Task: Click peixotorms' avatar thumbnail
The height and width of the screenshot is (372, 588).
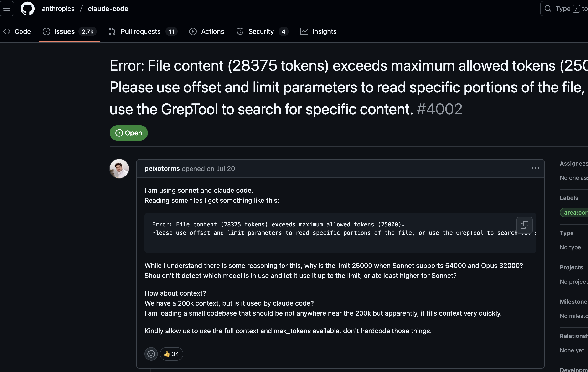Action: coord(119,169)
